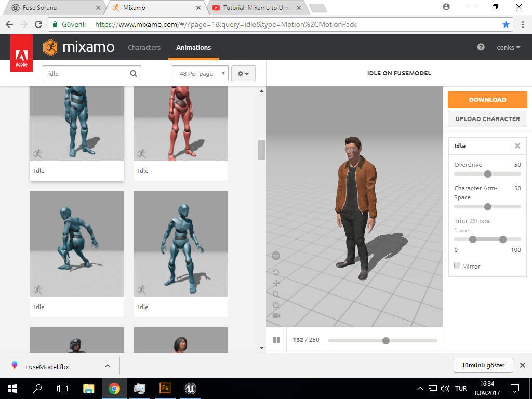The image size is (532, 399).
Task: Click the UPLOAD CHARACTER button
Action: tap(487, 119)
